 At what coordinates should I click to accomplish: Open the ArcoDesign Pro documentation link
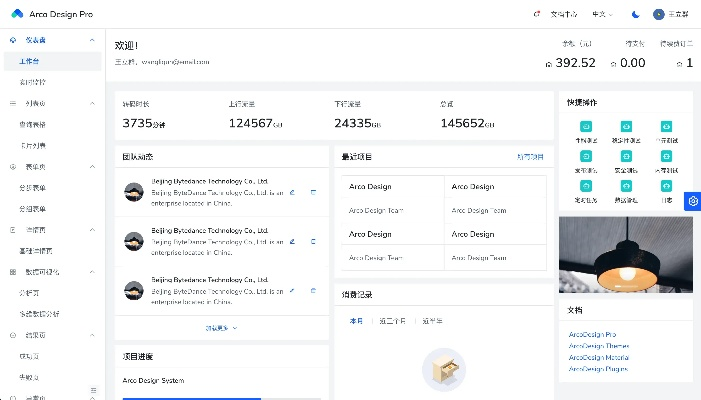coord(592,334)
